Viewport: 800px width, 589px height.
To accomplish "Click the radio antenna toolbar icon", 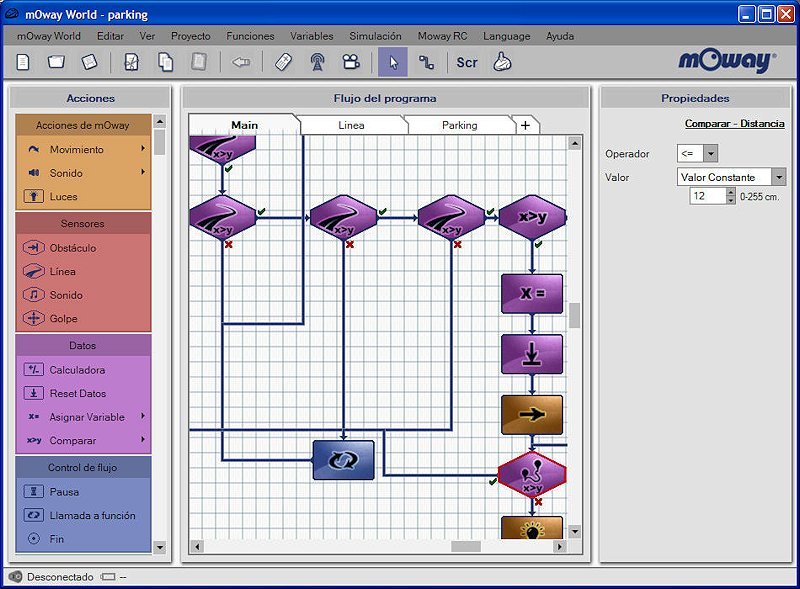I will 317,62.
